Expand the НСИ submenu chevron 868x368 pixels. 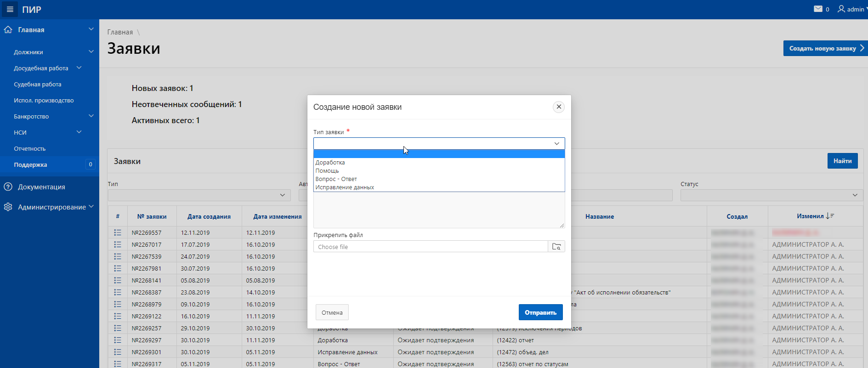tap(79, 132)
